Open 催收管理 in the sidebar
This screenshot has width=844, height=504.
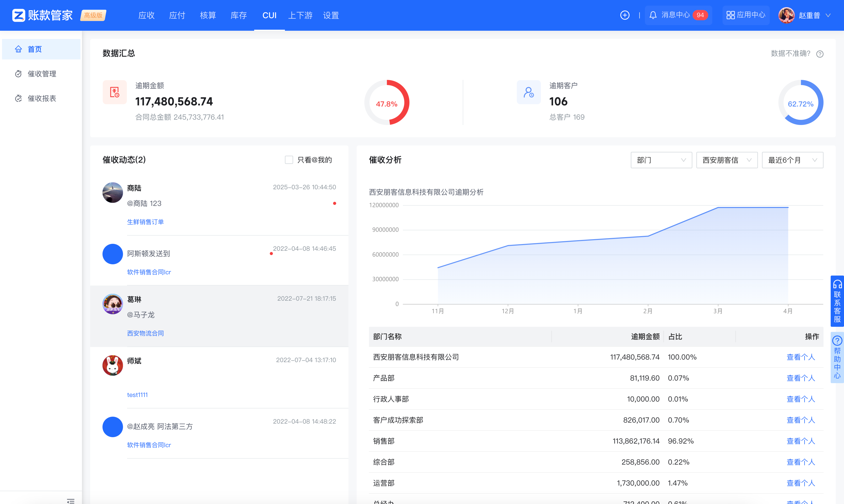(x=42, y=74)
